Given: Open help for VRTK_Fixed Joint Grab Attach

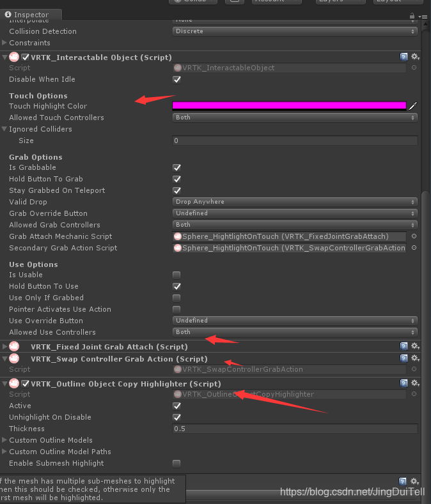Looking at the screenshot, I should pyautogui.click(x=404, y=346).
